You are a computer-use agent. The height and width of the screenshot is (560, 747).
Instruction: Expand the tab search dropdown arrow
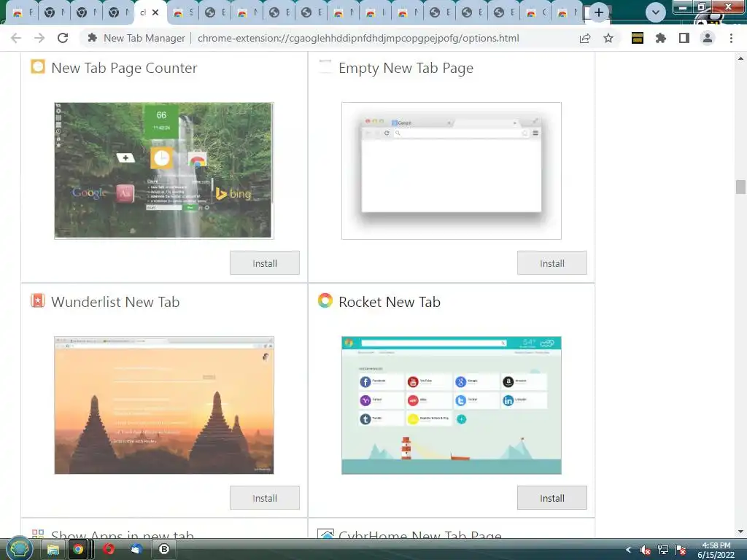[x=656, y=12]
